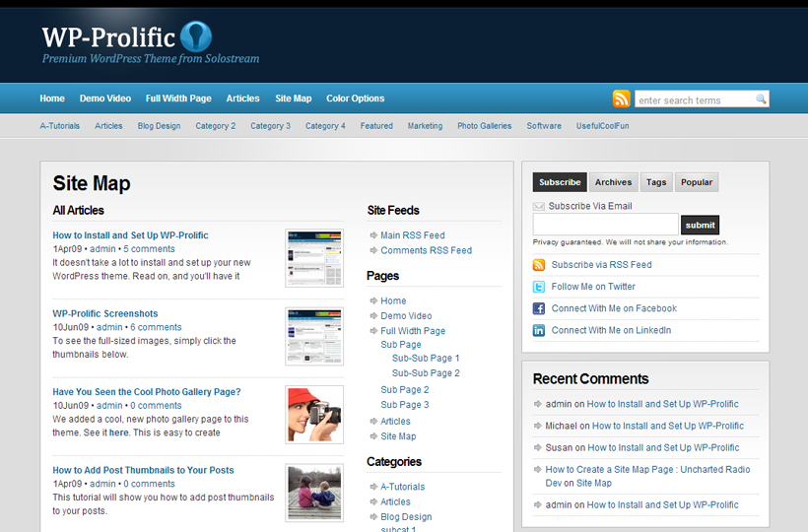Viewport: 808px width, 532px height.
Task: Open Color Options in the navigation bar
Action: 355,99
